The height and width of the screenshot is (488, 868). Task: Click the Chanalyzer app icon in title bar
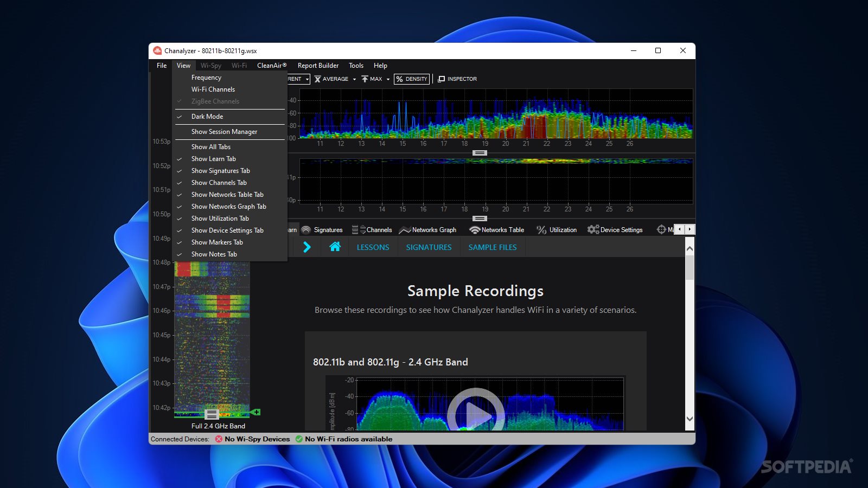(x=157, y=50)
